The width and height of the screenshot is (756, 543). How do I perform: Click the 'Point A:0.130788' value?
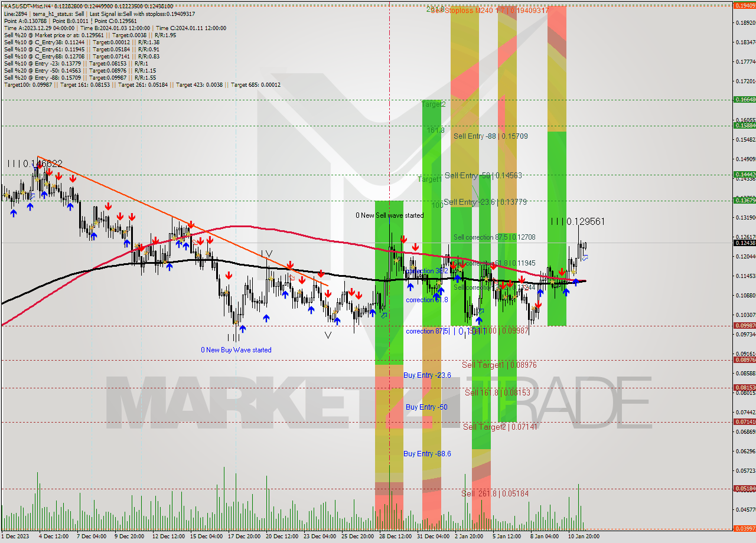pos(25,21)
